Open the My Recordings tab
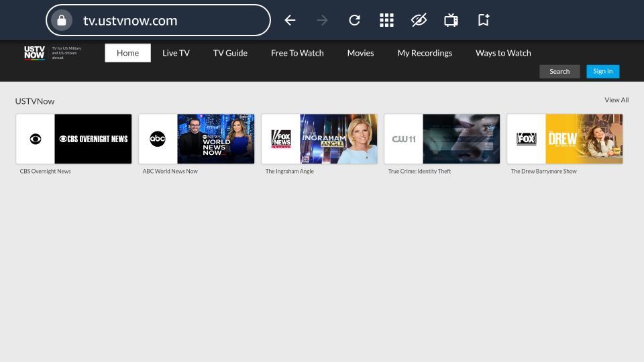The image size is (644, 362). click(x=425, y=53)
